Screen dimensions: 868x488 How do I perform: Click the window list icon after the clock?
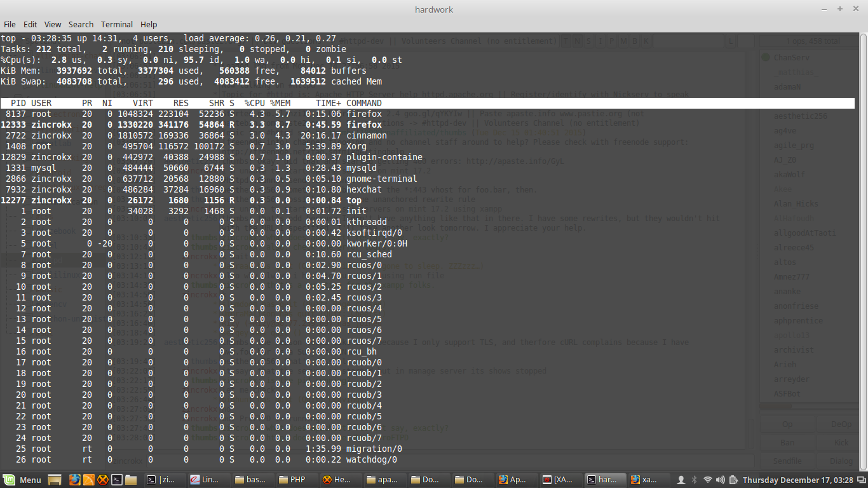[860, 480]
